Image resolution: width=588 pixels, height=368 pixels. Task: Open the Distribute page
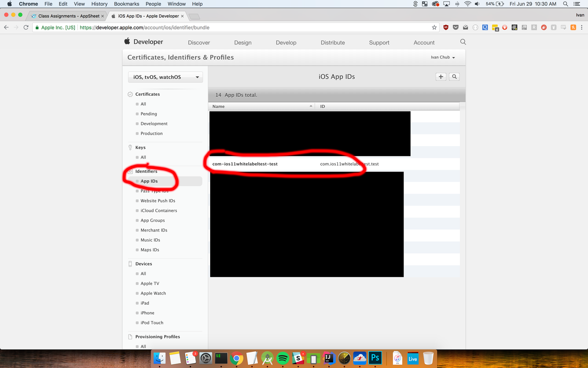tap(333, 43)
